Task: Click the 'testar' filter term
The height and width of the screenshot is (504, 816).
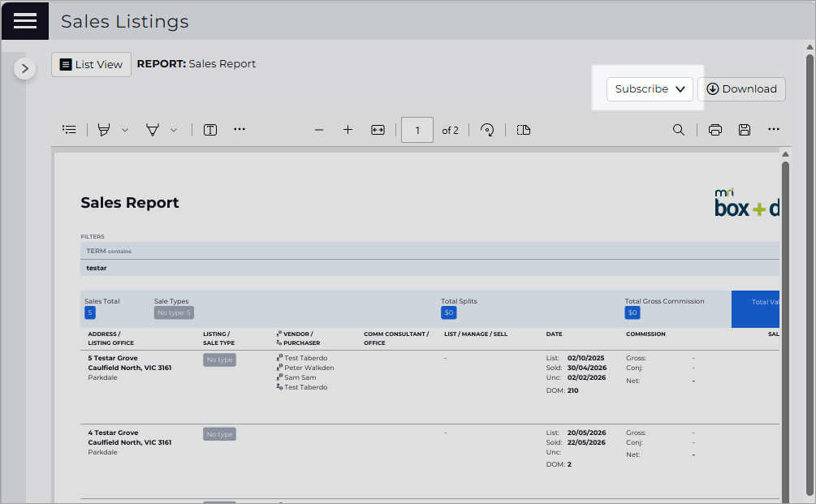Action: coord(97,268)
